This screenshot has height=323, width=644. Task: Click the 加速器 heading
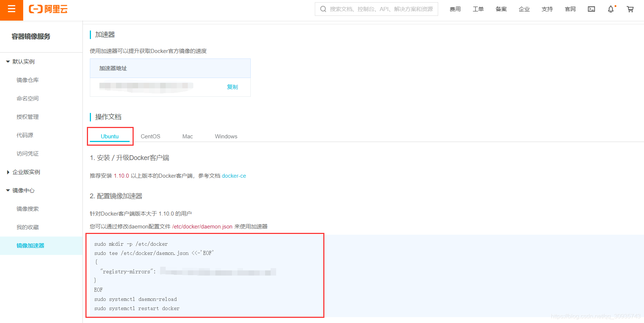coord(105,35)
